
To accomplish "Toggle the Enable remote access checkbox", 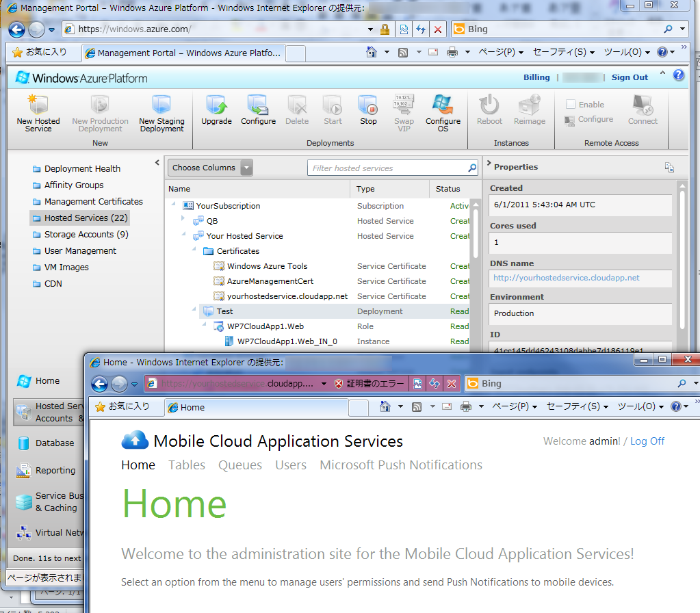I will pyautogui.click(x=570, y=105).
